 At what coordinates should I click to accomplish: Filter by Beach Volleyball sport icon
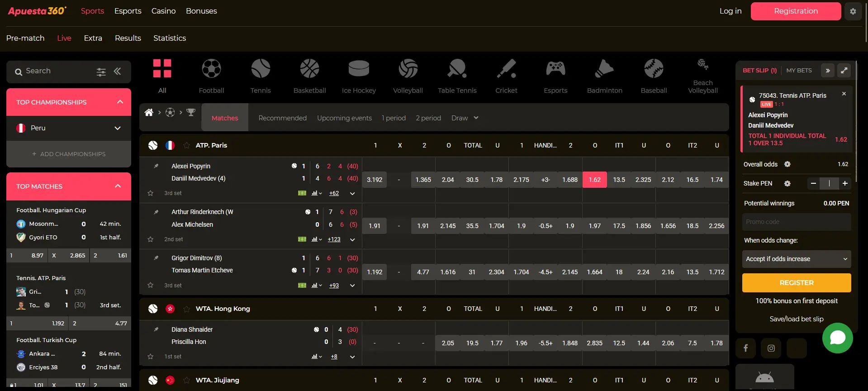click(x=703, y=64)
